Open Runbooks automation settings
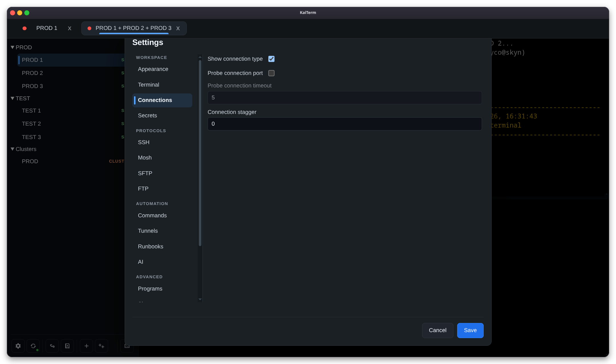The image size is (616, 364). click(x=162, y=247)
